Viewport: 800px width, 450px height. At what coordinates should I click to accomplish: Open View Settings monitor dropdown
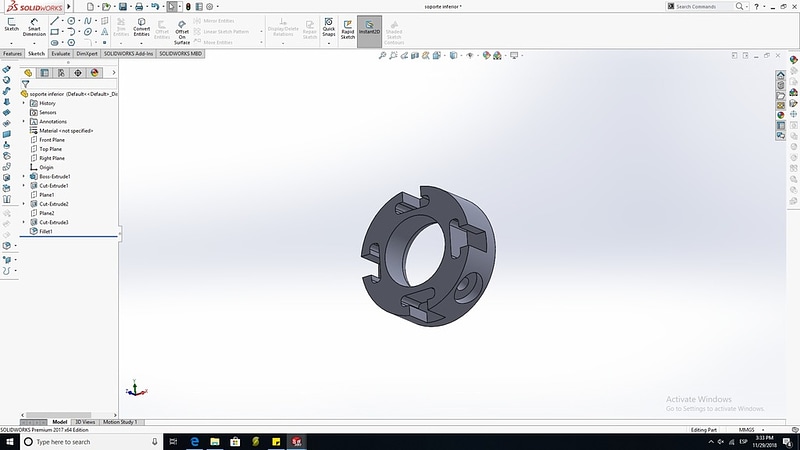(515, 55)
